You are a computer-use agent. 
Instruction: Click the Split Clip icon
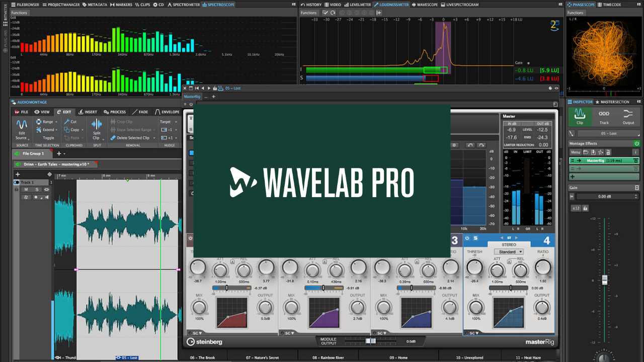tap(97, 124)
